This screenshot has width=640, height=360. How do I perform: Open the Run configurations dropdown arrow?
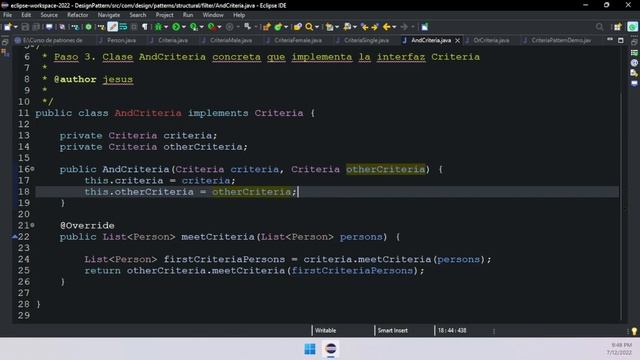pos(184,27)
